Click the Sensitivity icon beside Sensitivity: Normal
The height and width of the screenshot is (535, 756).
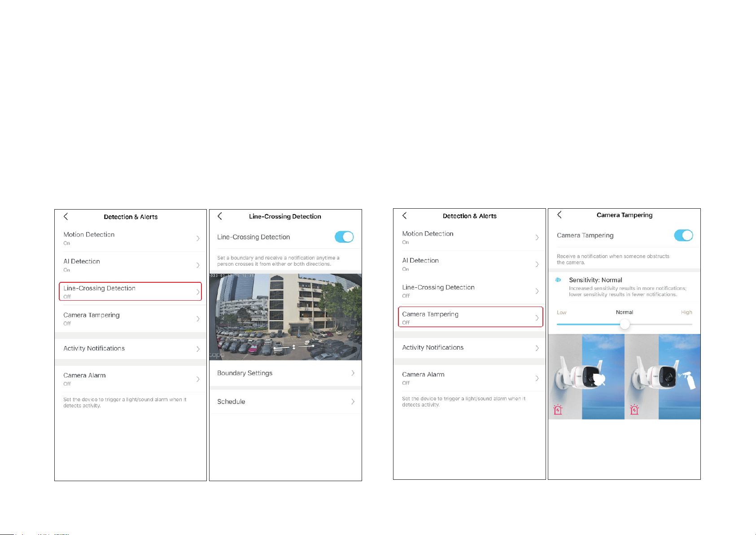tap(558, 280)
